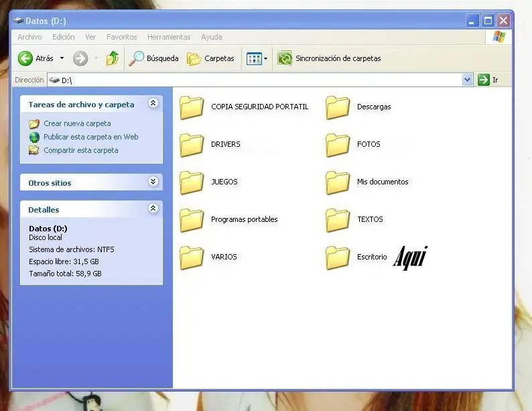Click Espacio libre: 31,5 GB text
The image size is (532, 411).
point(64,261)
